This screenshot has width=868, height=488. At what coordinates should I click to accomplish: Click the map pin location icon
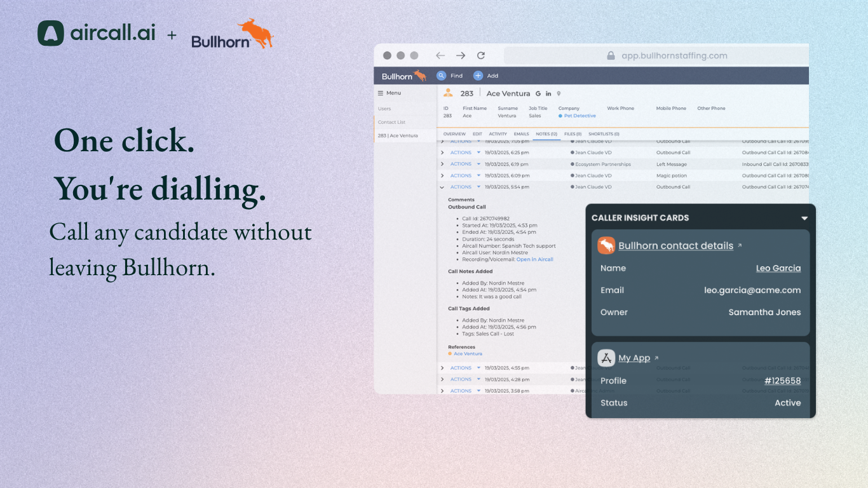tap(559, 93)
